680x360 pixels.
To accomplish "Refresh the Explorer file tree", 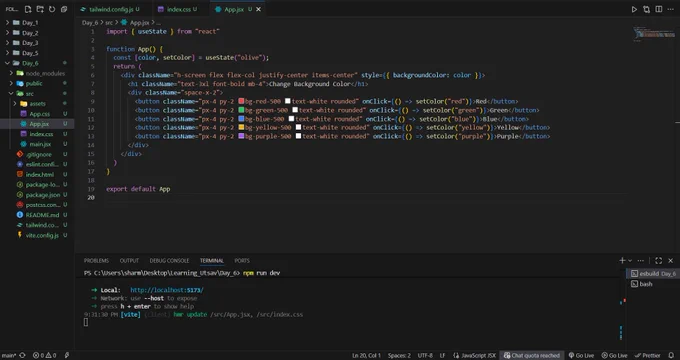I will 52,9.
